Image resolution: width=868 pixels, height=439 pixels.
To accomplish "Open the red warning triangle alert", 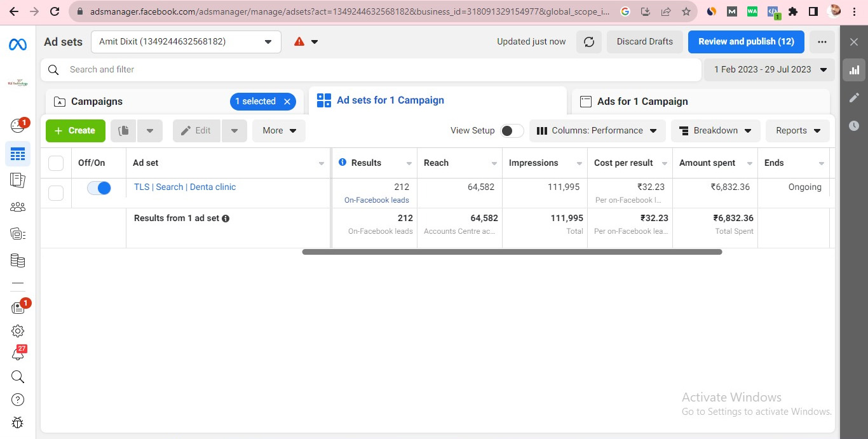I will (299, 42).
